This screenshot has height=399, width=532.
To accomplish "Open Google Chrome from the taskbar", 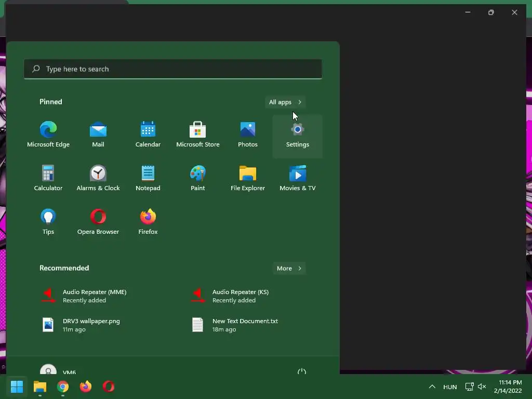I will 63,387.
